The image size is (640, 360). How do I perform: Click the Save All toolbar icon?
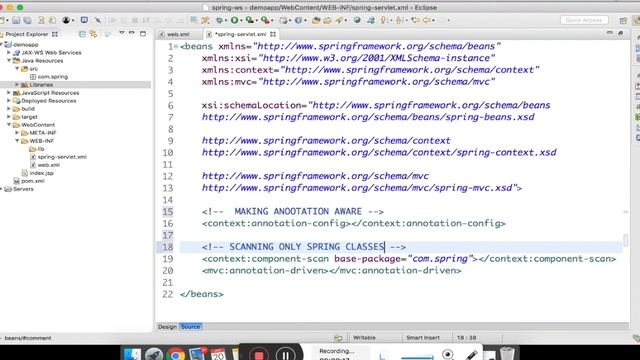(27, 20)
